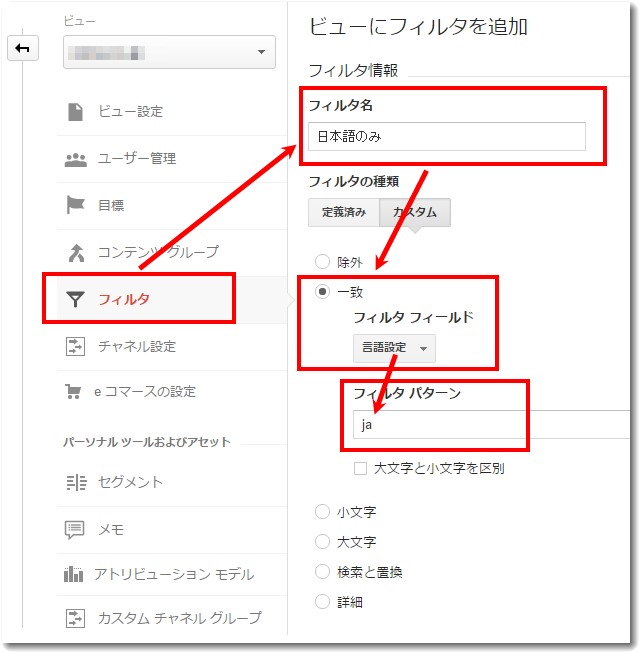The height and width of the screenshot is (652, 639).
Task: Click the e コマースの設定 cart icon
Action: [75, 392]
